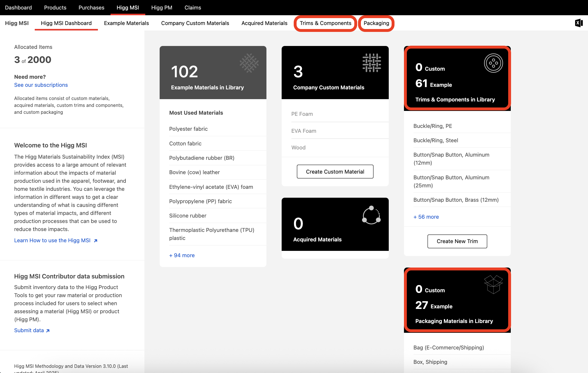This screenshot has width=588, height=373.
Task: Select Wood custom material
Action: (340, 148)
